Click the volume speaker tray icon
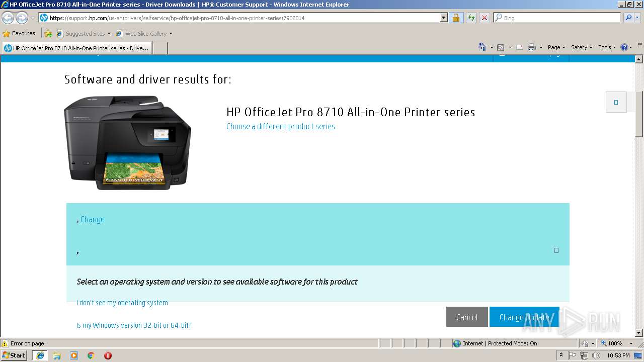The height and width of the screenshot is (362, 644). (x=596, y=355)
